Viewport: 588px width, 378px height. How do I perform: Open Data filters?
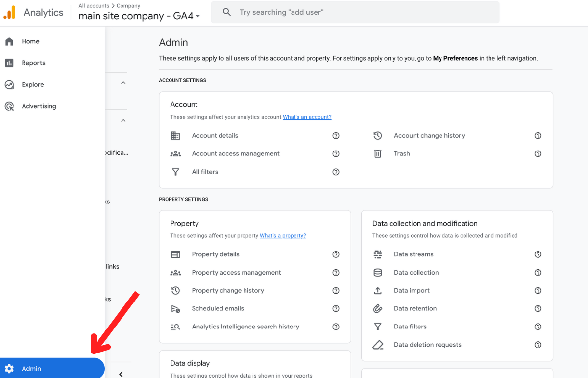pyautogui.click(x=410, y=327)
